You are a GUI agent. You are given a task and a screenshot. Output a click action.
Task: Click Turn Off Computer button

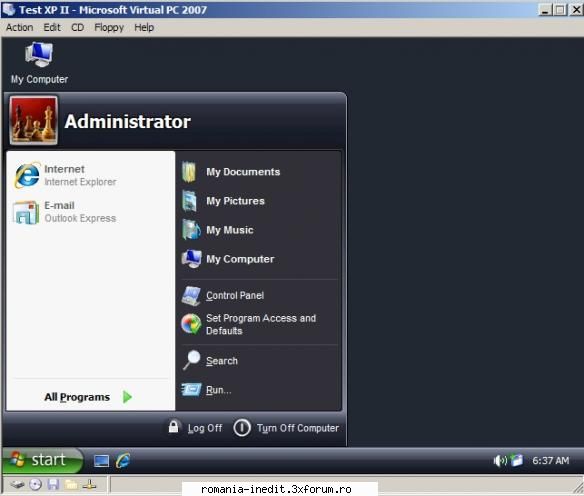[x=286, y=427]
